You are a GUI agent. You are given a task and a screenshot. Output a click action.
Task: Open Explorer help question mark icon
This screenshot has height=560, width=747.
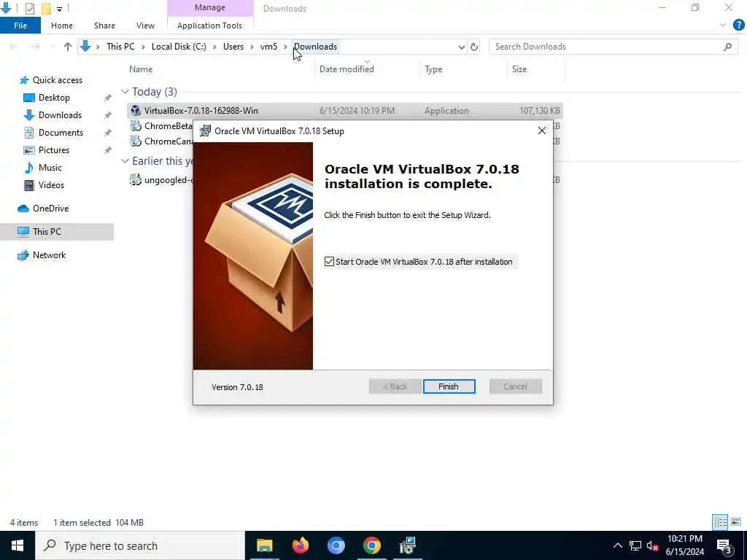(x=738, y=26)
